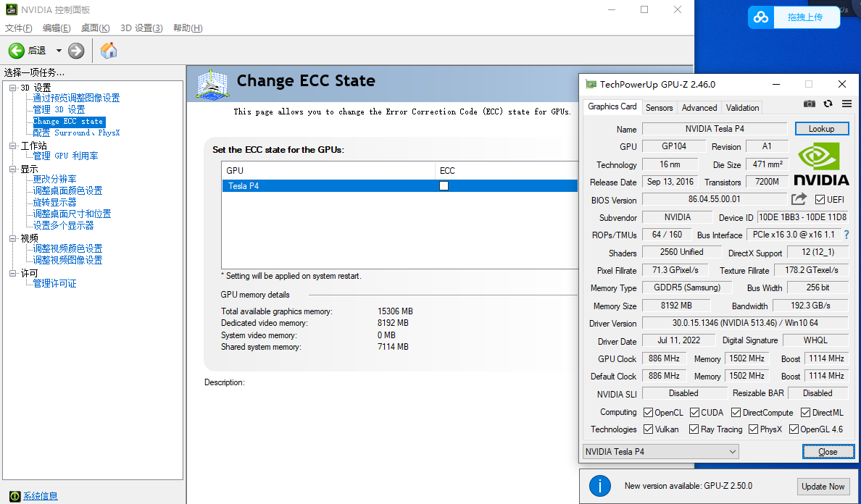Click the cloud upload widget icon

[760, 17]
